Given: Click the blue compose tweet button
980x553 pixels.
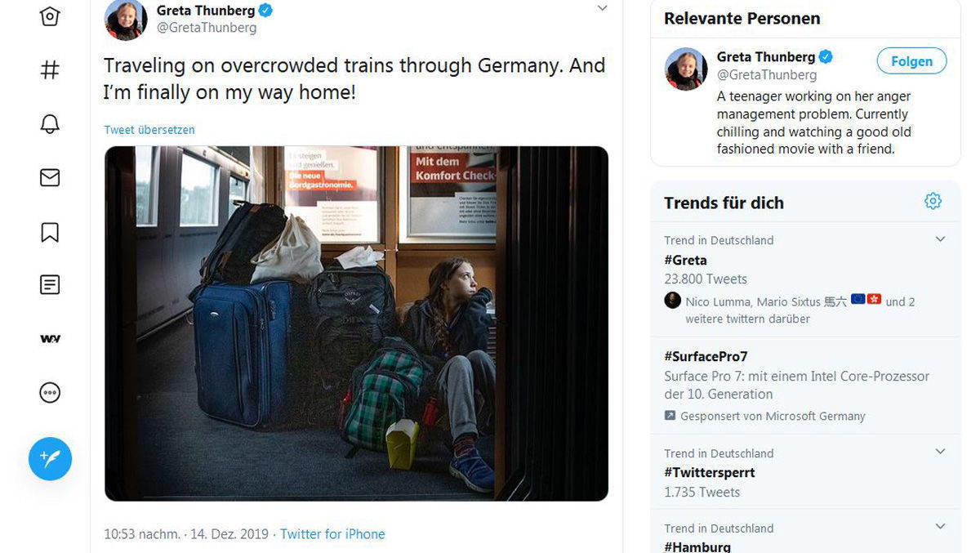Looking at the screenshot, I should point(50,458).
